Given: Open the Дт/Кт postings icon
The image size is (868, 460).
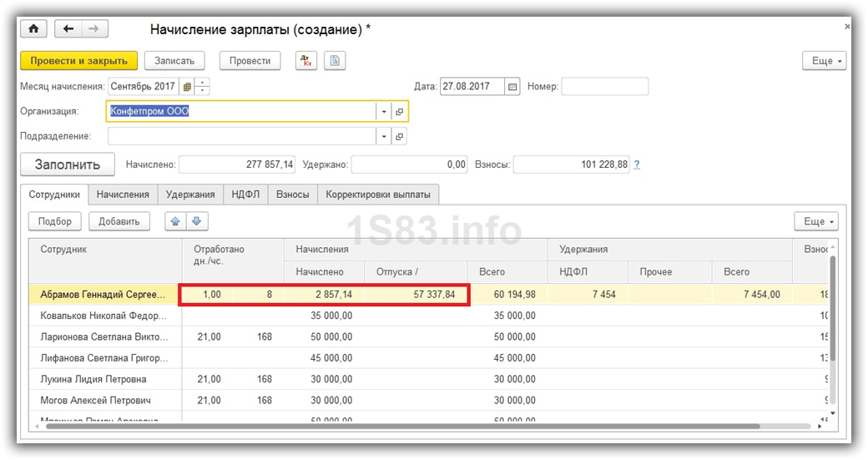Looking at the screenshot, I should [x=306, y=61].
